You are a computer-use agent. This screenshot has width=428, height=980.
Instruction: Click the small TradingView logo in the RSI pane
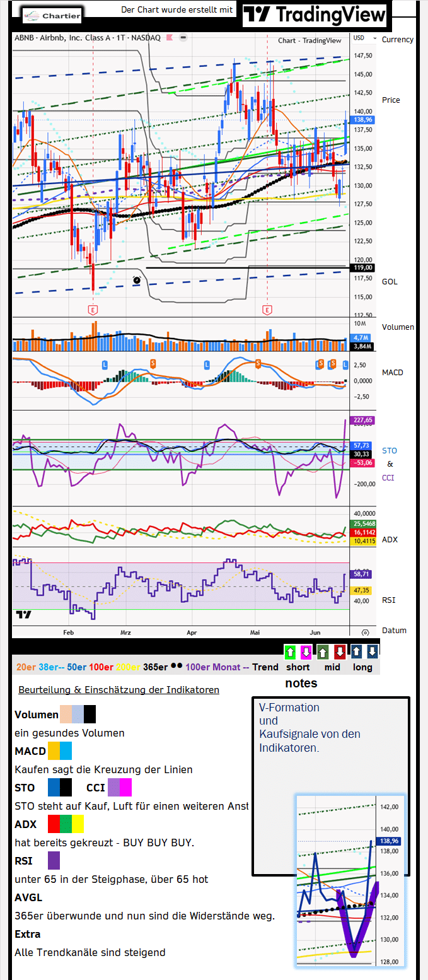23,614
